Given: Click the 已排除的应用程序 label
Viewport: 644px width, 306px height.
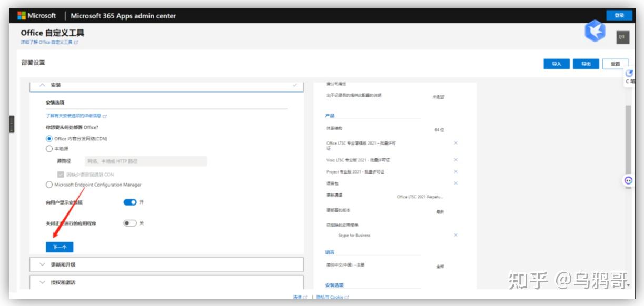Looking at the screenshot, I should coord(342,225).
